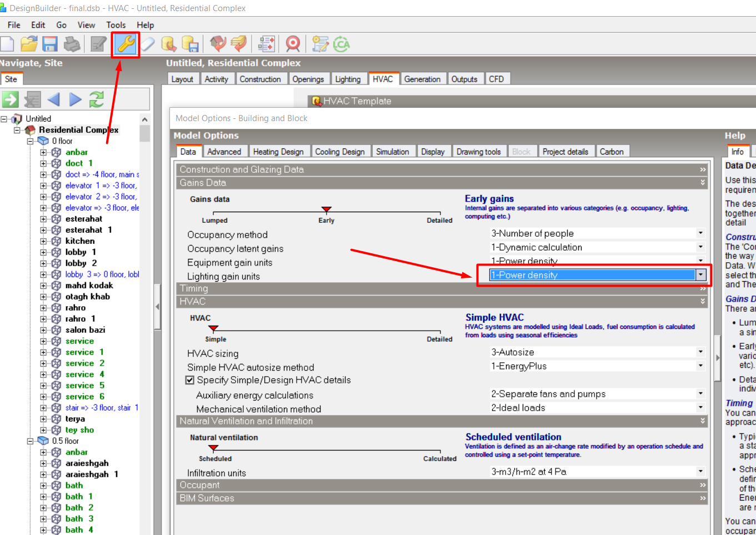This screenshot has height=535, width=756.
Task: Open the Cooling Design tab
Action: 340,152
